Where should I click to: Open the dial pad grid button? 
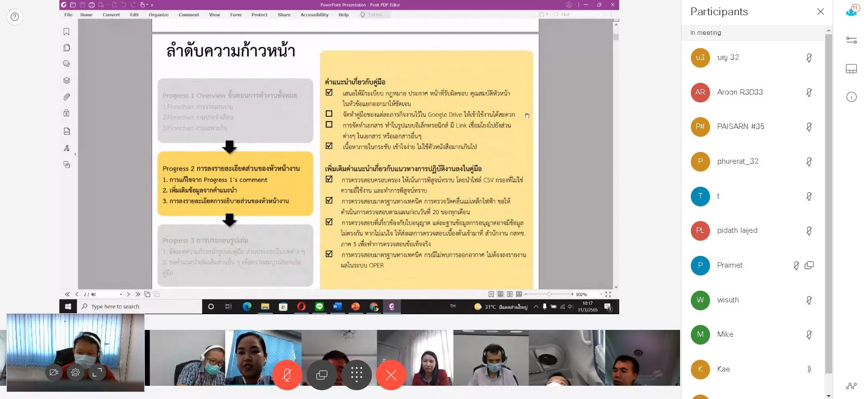coord(357,375)
